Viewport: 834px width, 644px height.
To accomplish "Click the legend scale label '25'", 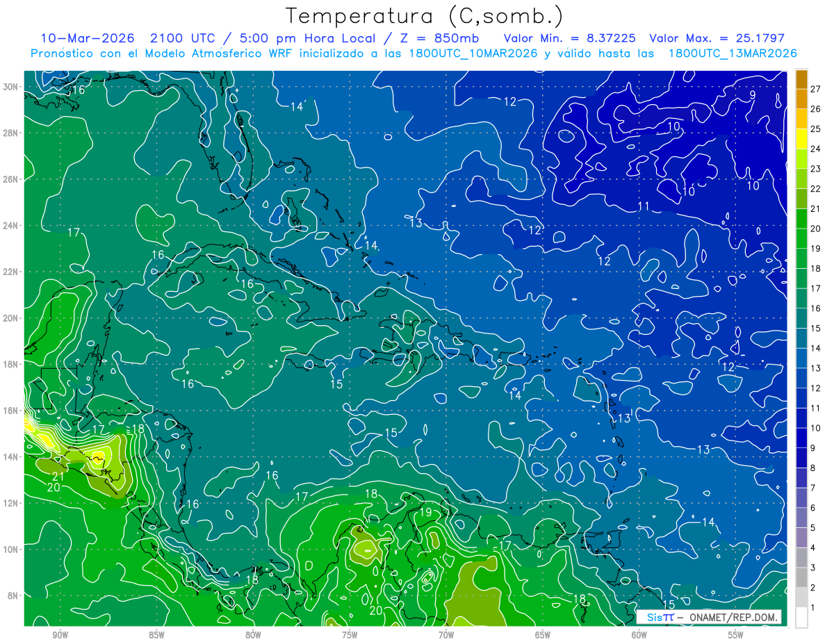I will coord(816,128).
